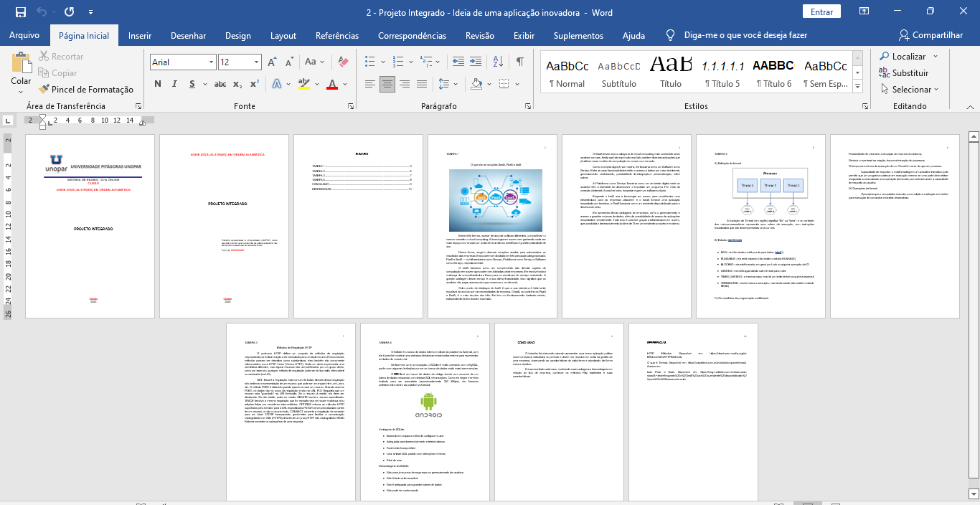Click Diga-me o que você deseja fazer
This screenshot has width=980, height=505.
tap(745, 35)
